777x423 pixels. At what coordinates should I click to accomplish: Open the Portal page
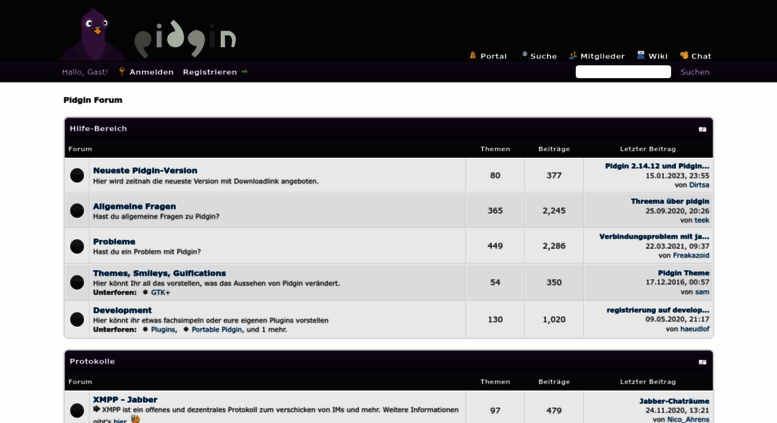tap(493, 56)
